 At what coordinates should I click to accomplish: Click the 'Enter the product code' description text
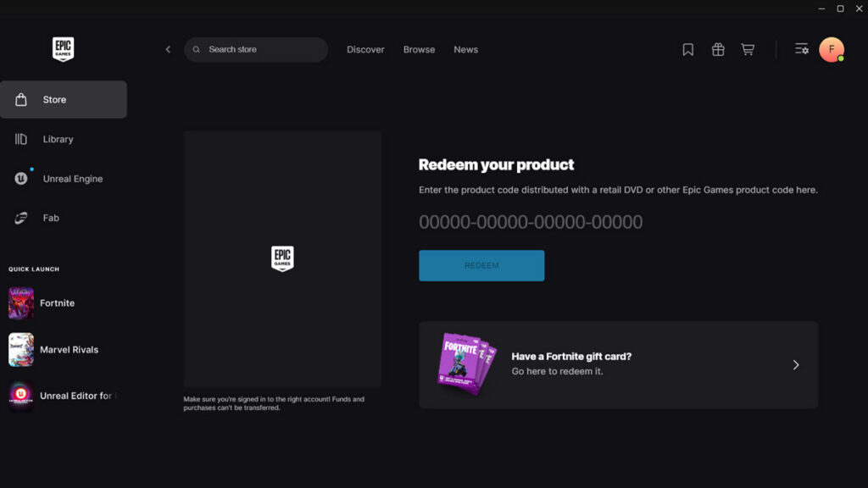618,190
